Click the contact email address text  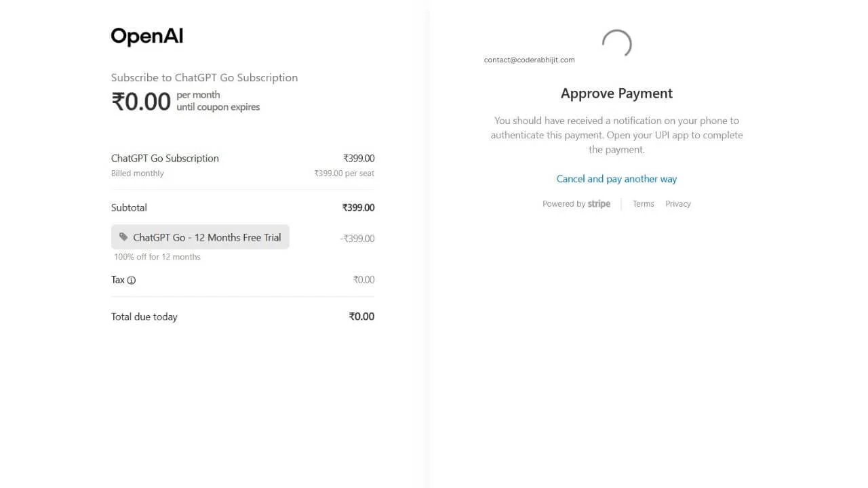(x=529, y=60)
